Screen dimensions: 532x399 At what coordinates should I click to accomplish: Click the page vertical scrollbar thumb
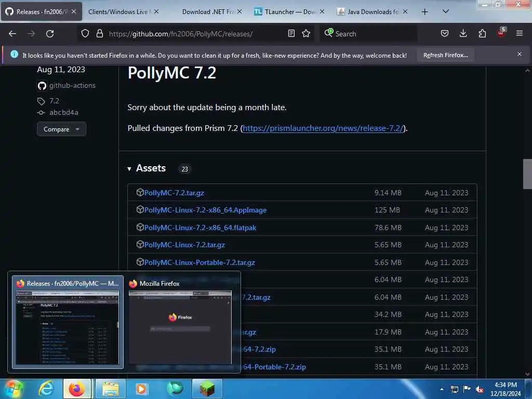[527, 174]
